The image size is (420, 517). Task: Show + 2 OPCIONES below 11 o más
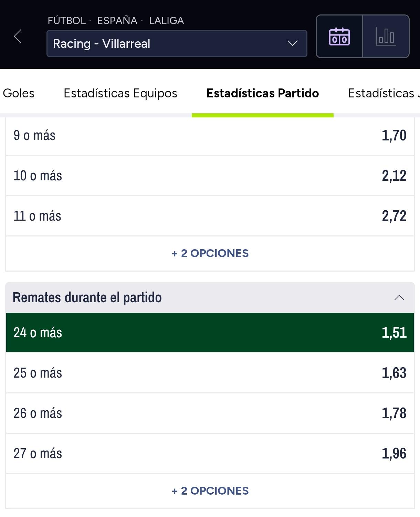(x=210, y=253)
